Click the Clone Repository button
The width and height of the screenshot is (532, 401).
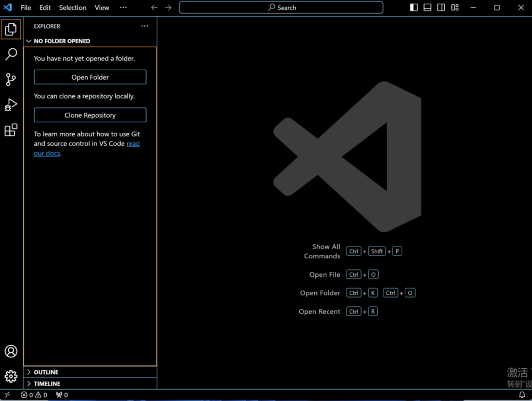90,115
